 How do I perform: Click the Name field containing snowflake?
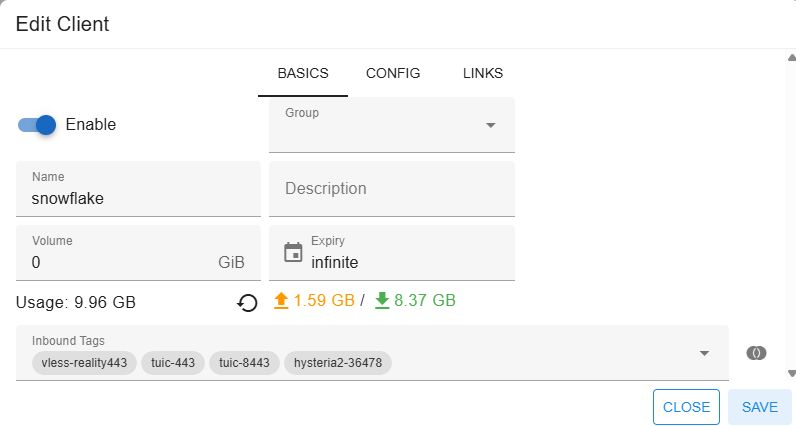tap(138, 198)
